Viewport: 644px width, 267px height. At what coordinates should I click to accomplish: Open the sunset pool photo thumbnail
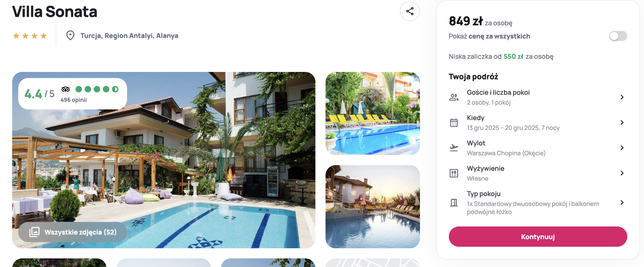tap(373, 207)
